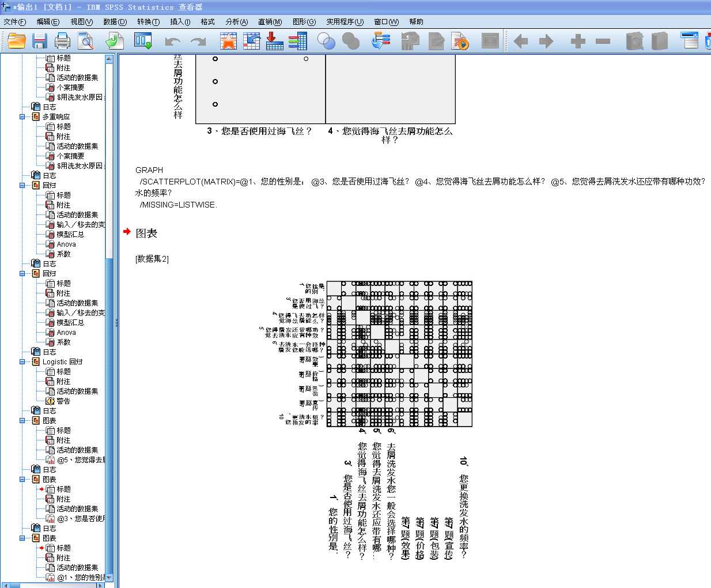711x588 pixels.
Task: Expand outline with the plus icon
Action: [578, 41]
